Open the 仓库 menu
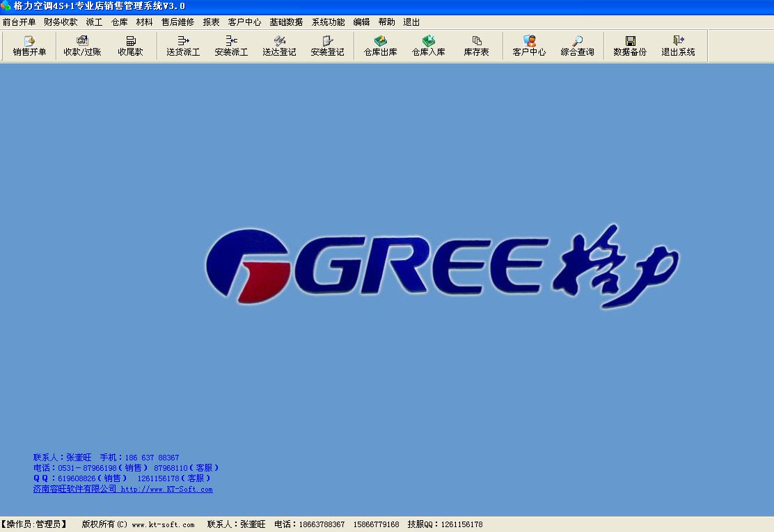Screen dimensions: 774x532 point(120,22)
